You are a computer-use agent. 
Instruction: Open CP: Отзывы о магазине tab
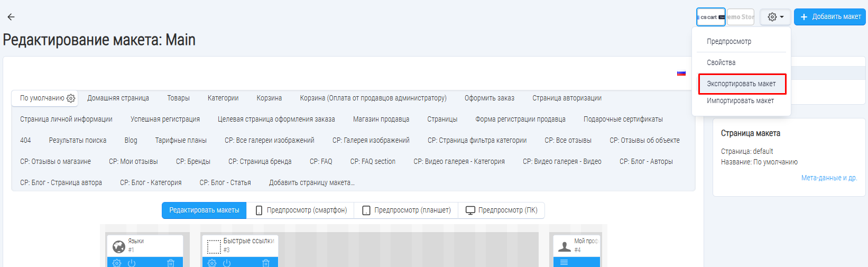(x=56, y=161)
